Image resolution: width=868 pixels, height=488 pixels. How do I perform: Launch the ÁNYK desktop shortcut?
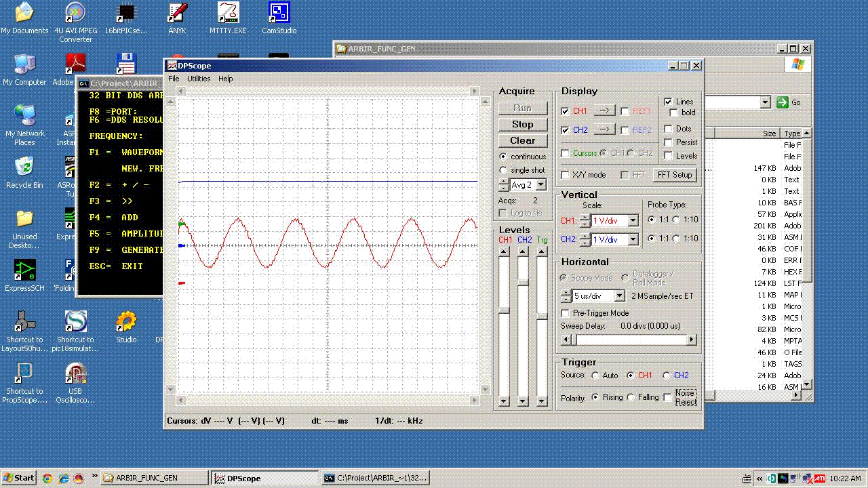(x=177, y=19)
